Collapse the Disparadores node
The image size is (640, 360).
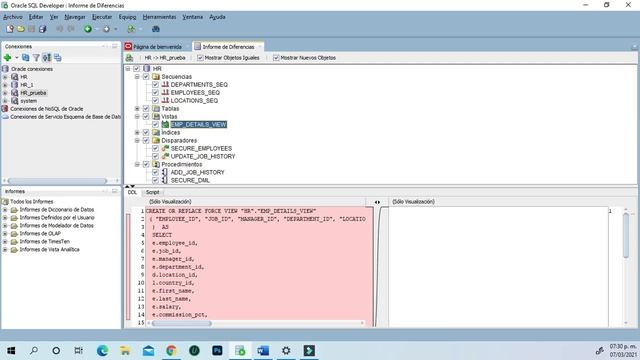coord(137,140)
